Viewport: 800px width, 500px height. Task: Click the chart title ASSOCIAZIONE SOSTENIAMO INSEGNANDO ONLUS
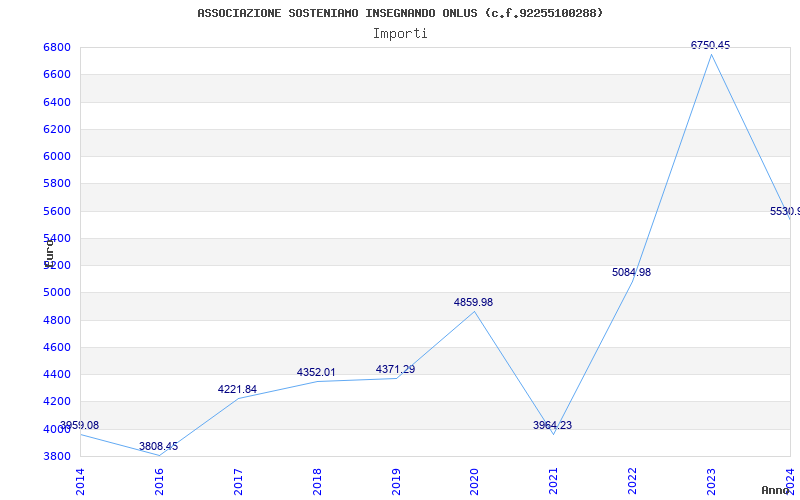point(400,13)
